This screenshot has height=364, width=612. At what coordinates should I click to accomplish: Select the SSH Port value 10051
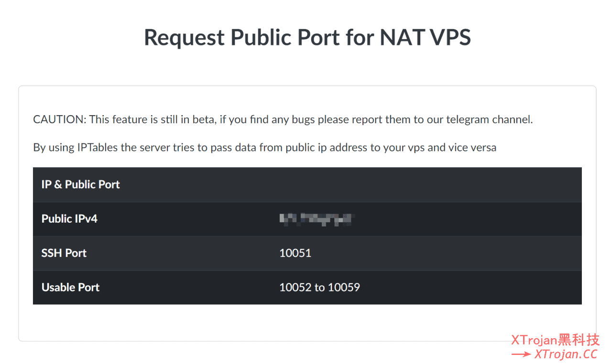click(x=295, y=253)
